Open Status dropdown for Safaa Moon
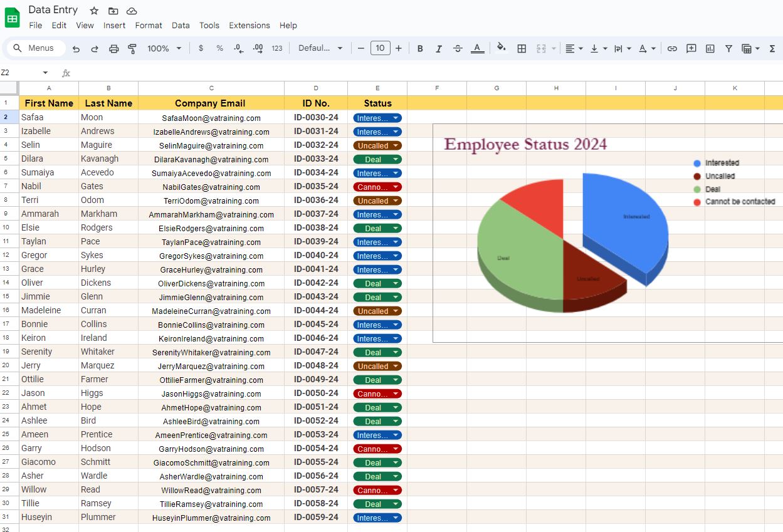 point(396,118)
